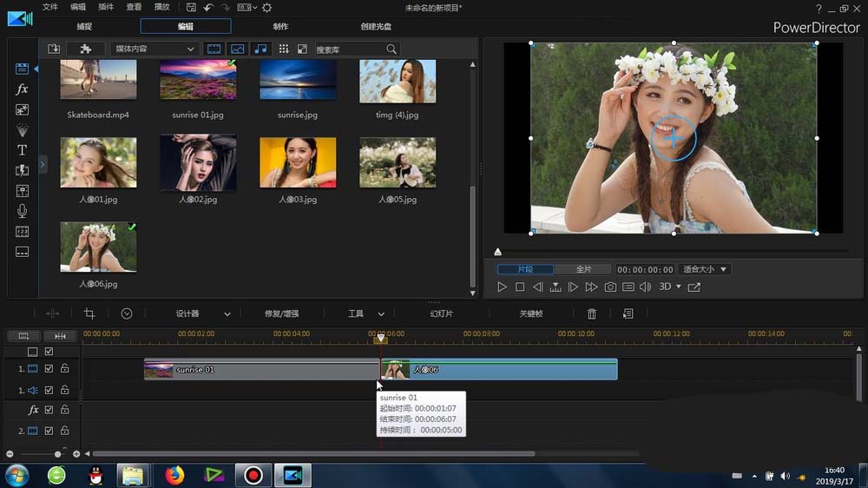Expand the 媒体内容 dropdown

[152, 49]
